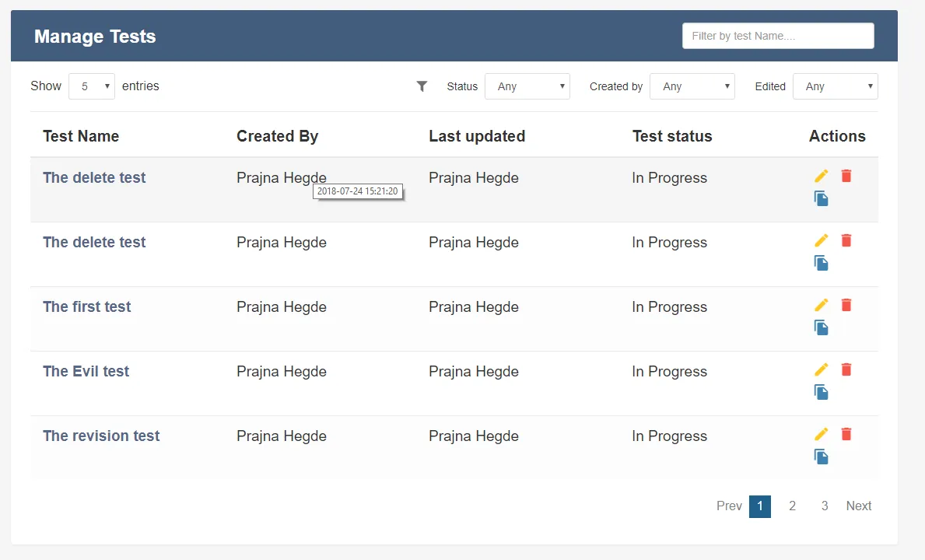The height and width of the screenshot is (560, 925).
Task: Go to page 2 of results
Action: (792, 506)
